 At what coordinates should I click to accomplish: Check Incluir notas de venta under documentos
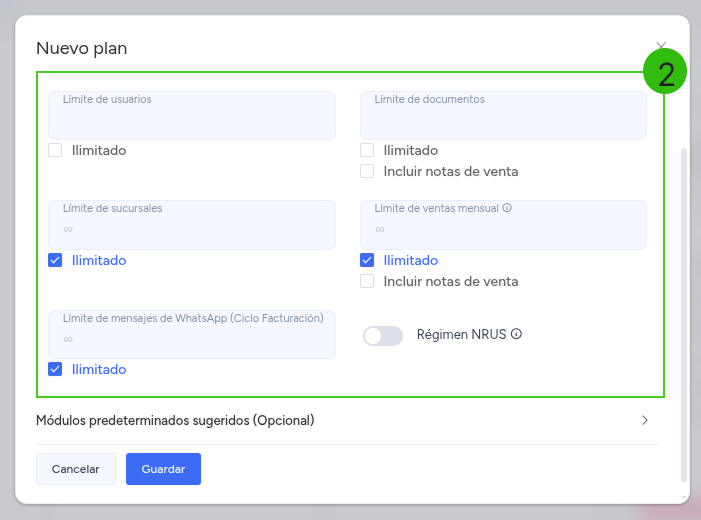(367, 171)
